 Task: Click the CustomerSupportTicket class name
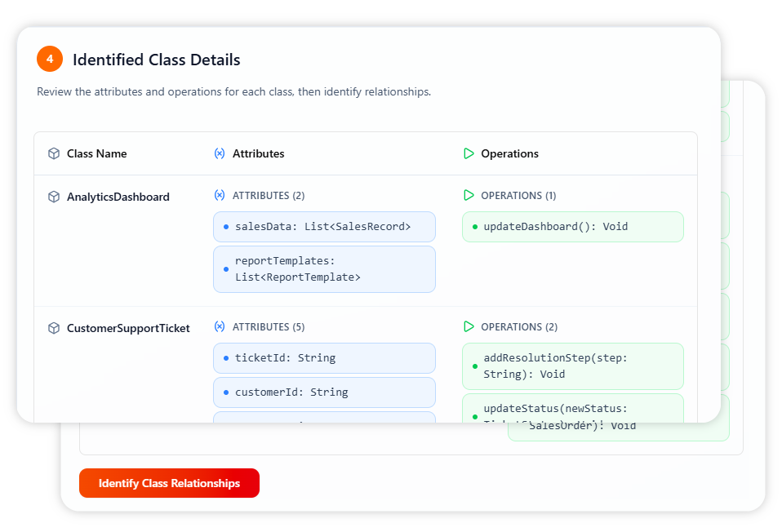point(128,328)
